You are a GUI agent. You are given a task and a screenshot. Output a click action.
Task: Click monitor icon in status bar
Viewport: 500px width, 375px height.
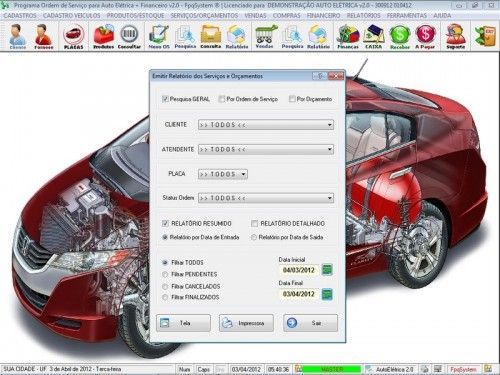tap(438, 369)
